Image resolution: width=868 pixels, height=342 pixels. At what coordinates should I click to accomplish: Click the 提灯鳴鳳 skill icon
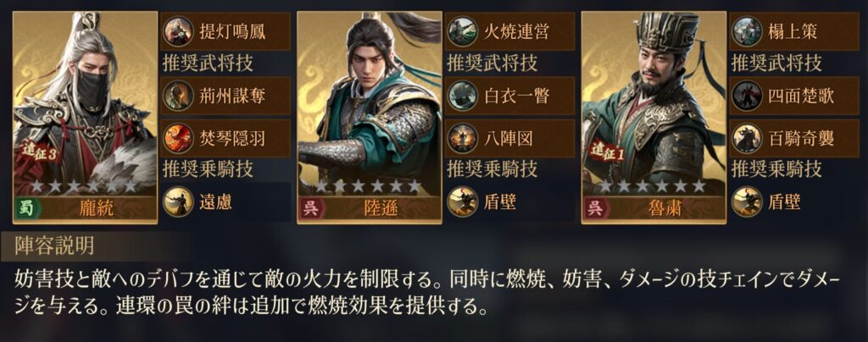178,31
